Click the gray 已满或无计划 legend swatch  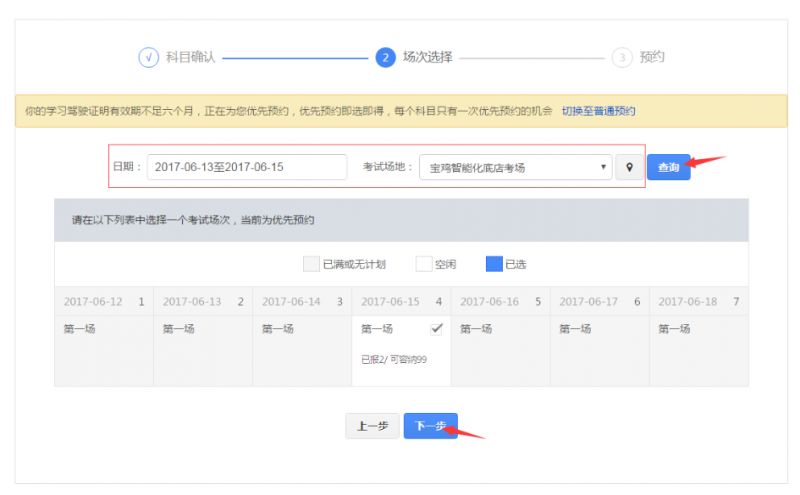coord(311,265)
